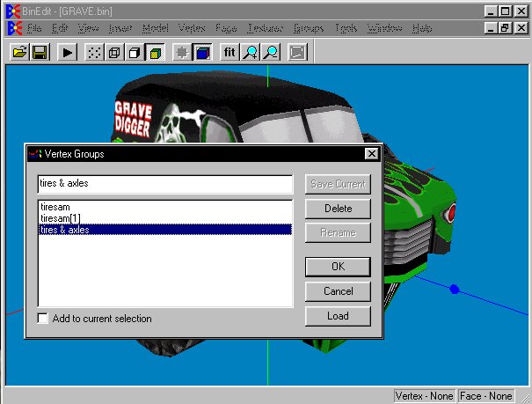Screen dimensions: 532x404
Task: Click the save floppy disk icon
Action: (40, 53)
